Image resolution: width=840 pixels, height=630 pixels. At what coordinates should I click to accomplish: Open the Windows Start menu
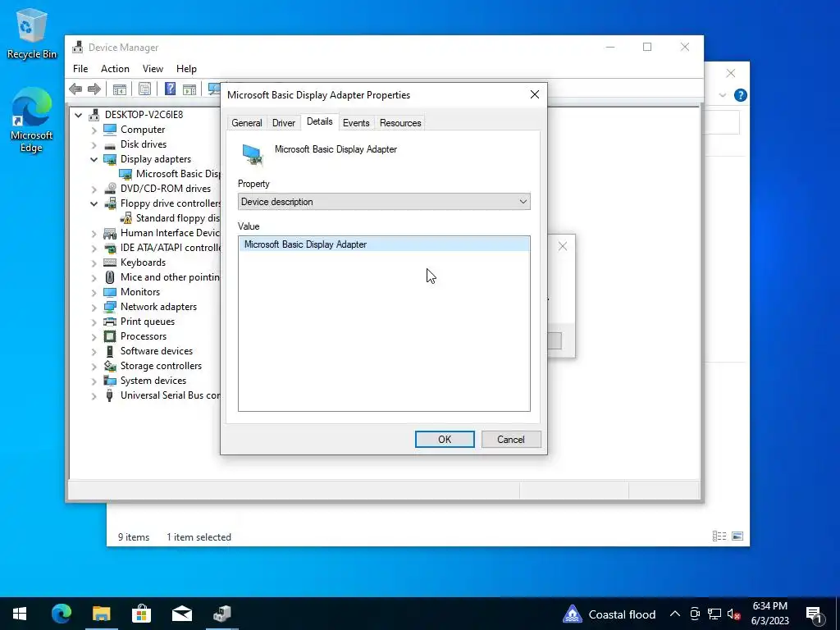[20, 614]
